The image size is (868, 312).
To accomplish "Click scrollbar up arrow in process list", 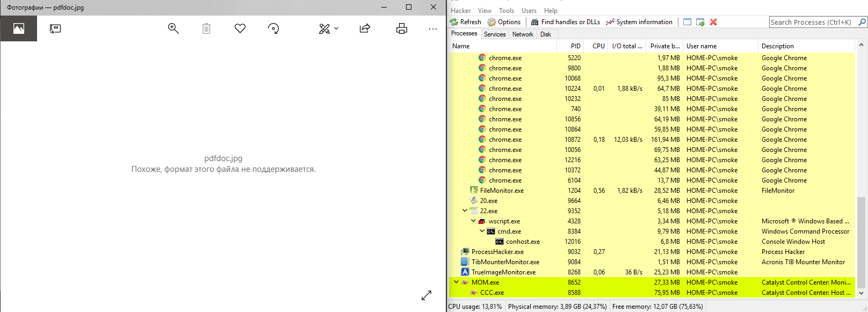I will click(861, 45).
